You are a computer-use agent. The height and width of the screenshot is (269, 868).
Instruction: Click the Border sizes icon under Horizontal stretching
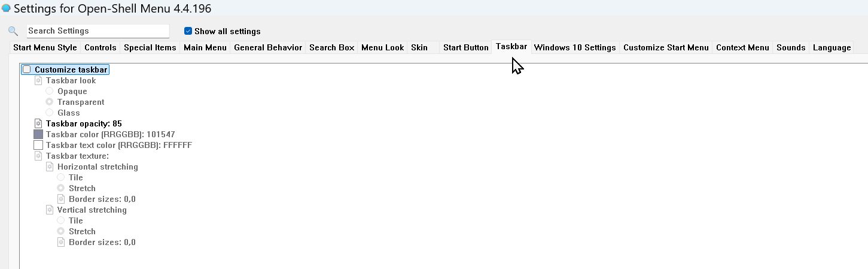tap(61, 199)
